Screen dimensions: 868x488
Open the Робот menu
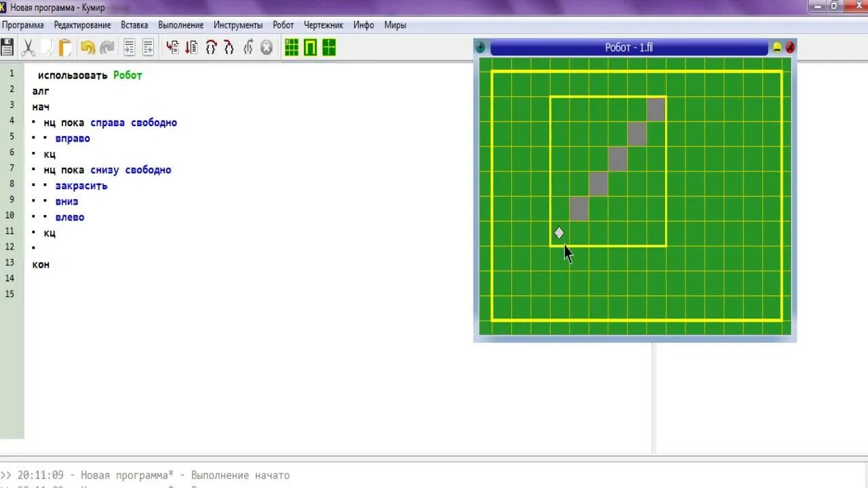tap(283, 25)
